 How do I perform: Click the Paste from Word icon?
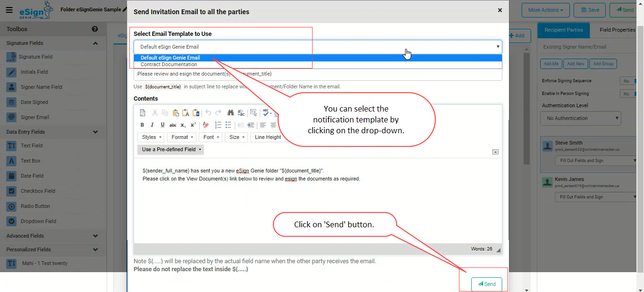pos(196,113)
